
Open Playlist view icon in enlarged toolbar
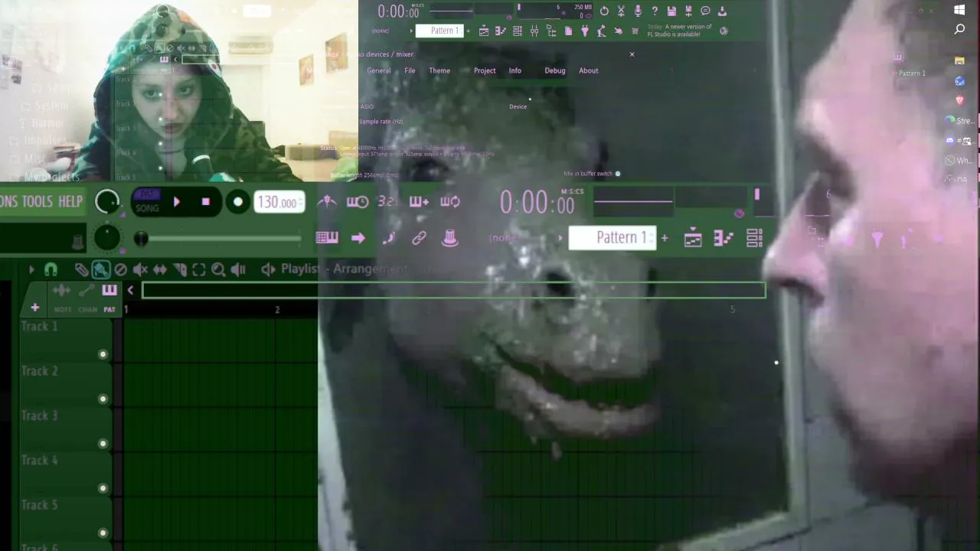(x=693, y=238)
